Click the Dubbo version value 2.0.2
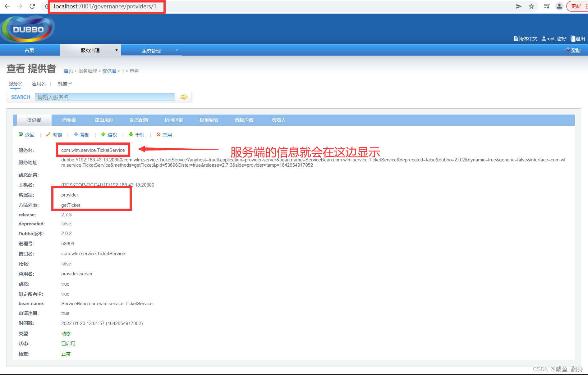Image resolution: width=588 pixels, height=375 pixels. [x=67, y=233]
